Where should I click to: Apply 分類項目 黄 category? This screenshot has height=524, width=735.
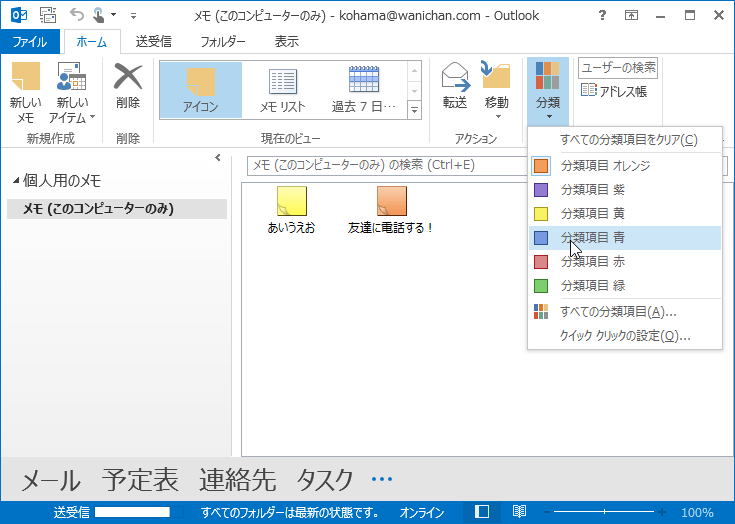(625, 214)
